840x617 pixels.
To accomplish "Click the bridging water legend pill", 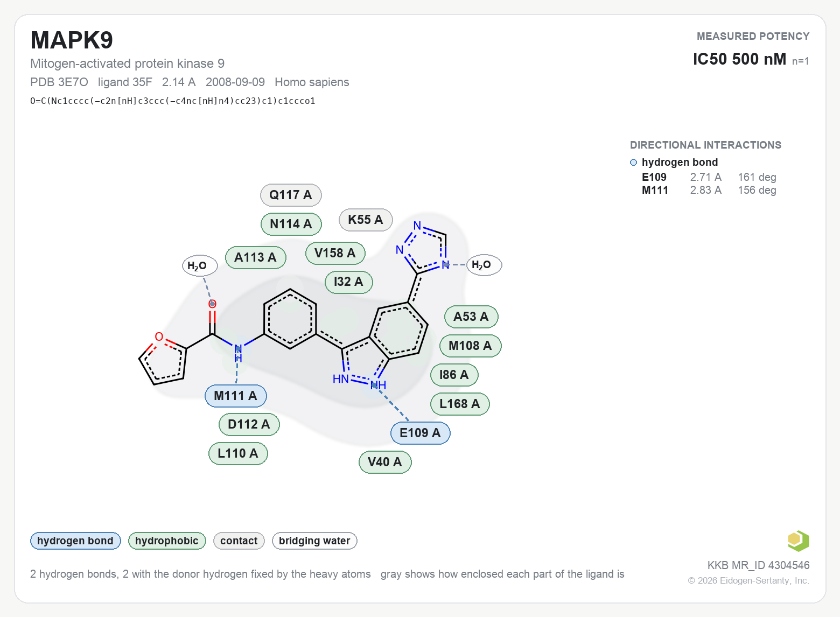I will click(314, 541).
